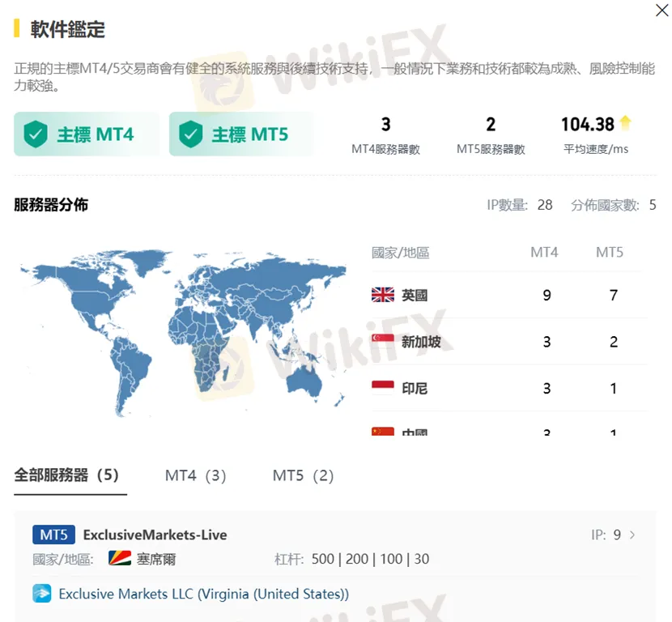Click the yellow up arrow beside 104.38
672x622 pixels.
[x=625, y=123]
